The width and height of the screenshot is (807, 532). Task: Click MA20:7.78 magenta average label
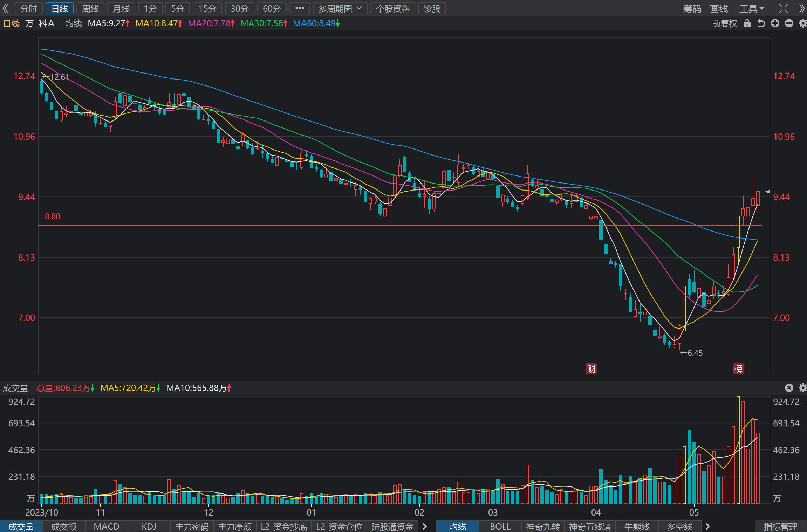[212, 23]
